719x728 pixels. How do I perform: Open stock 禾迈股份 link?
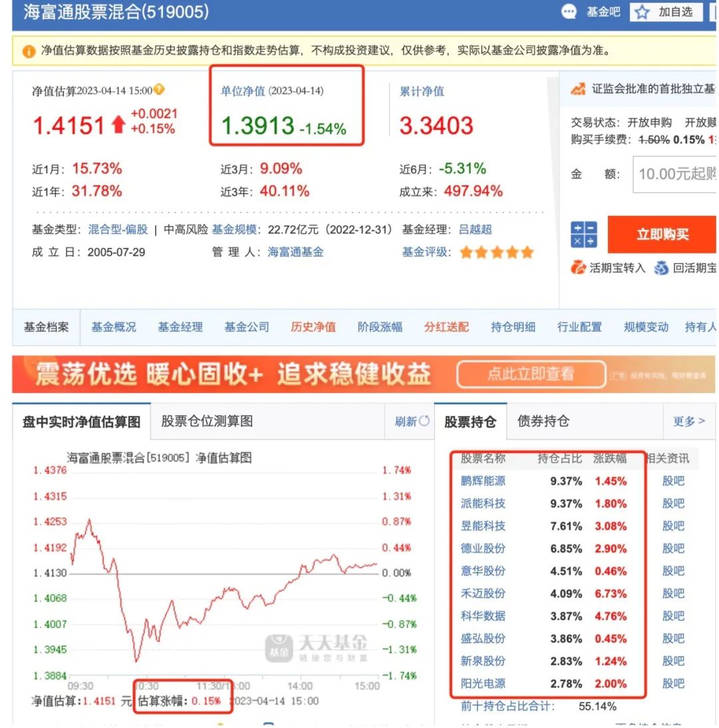tap(483, 593)
